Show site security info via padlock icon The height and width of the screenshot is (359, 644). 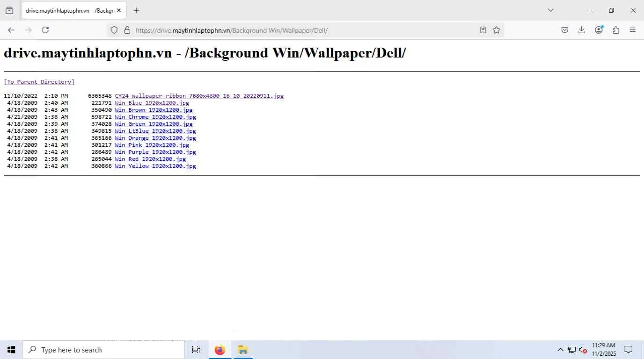coord(127,30)
